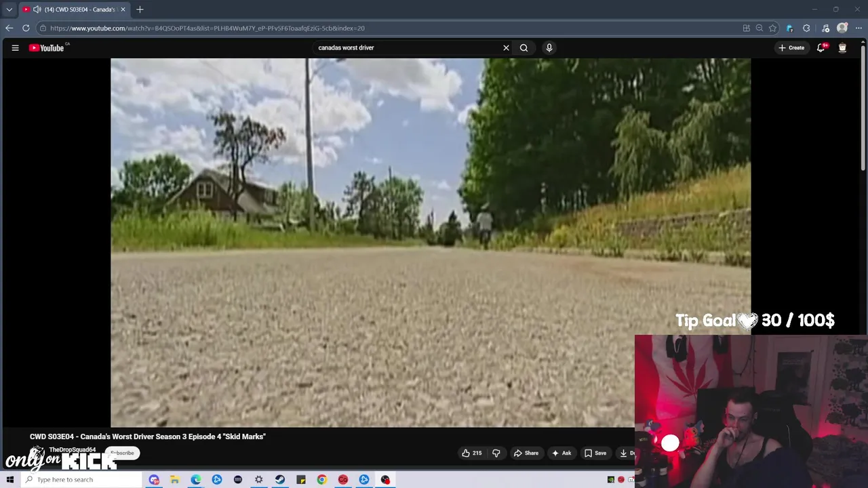Save the video to a playlist
The height and width of the screenshot is (488, 868).
click(x=595, y=453)
